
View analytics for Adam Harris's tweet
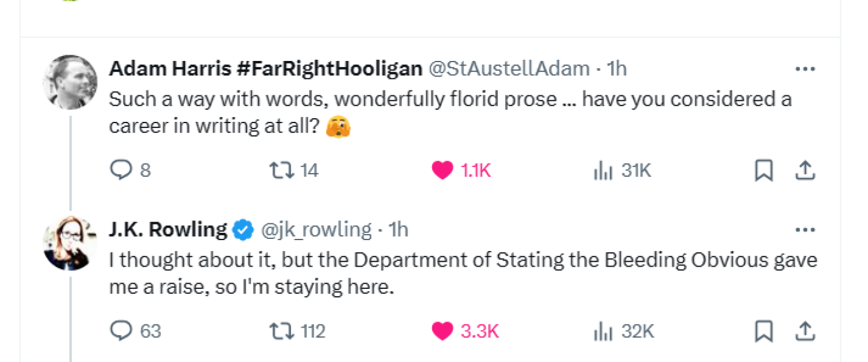(602, 171)
